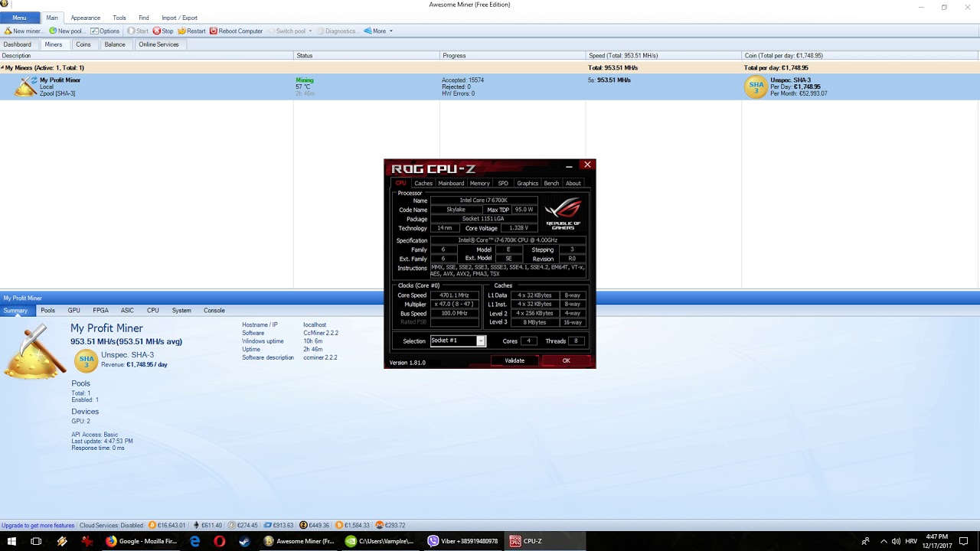Open the Tools ribbon tab
980x551 pixels.
pyautogui.click(x=119, y=18)
